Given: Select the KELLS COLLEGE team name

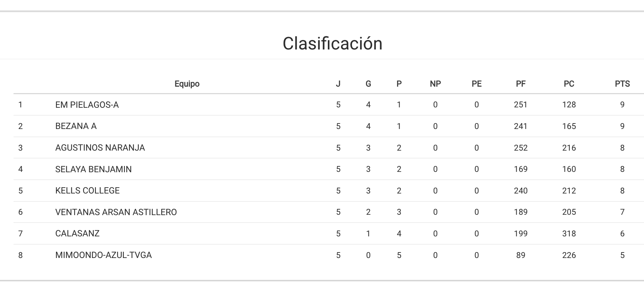Looking at the screenshot, I should (87, 191).
